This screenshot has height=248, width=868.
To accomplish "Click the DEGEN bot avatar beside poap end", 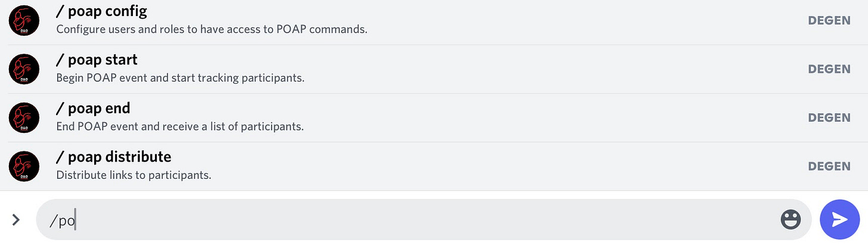I will click(x=24, y=117).
